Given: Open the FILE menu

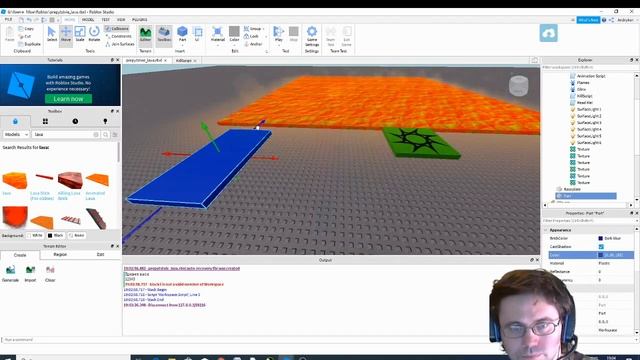Looking at the screenshot, I should (x=8, y=20).
